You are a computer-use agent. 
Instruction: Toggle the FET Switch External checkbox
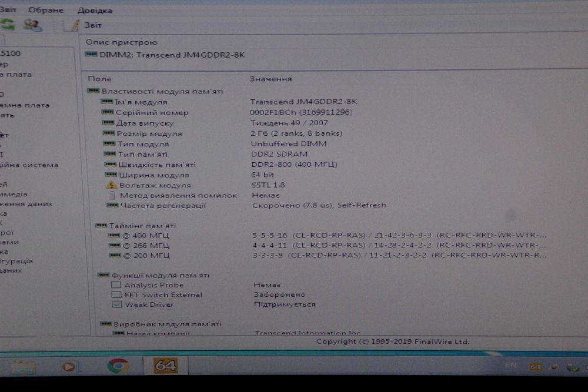pos(116,294)
